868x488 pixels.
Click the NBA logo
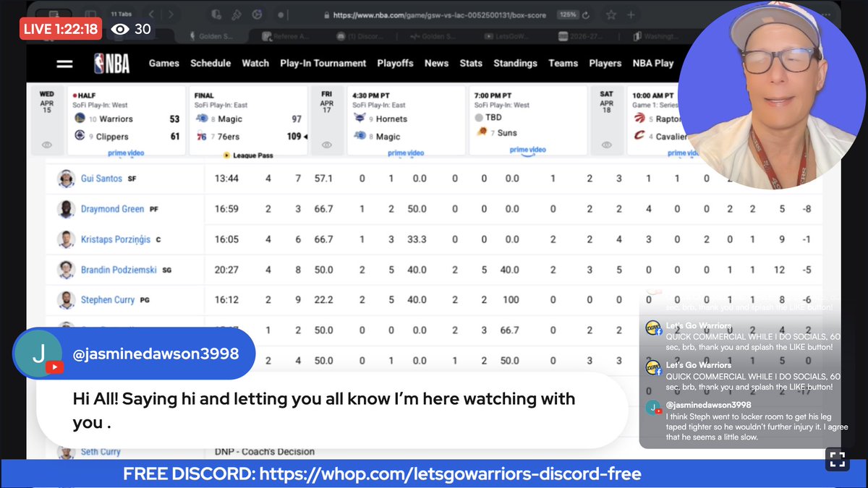pos(111,64)
